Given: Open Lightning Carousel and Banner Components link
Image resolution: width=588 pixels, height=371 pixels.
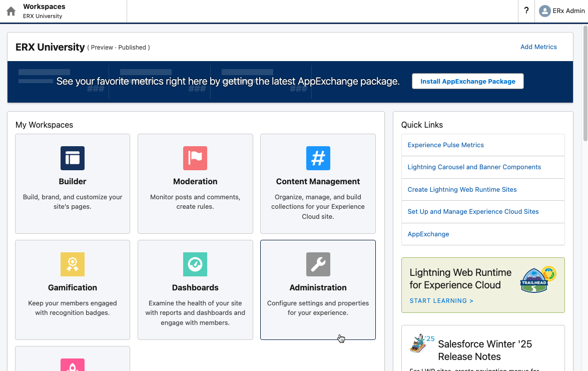Looking at the screenshot, I should click(x=474, y=167).
